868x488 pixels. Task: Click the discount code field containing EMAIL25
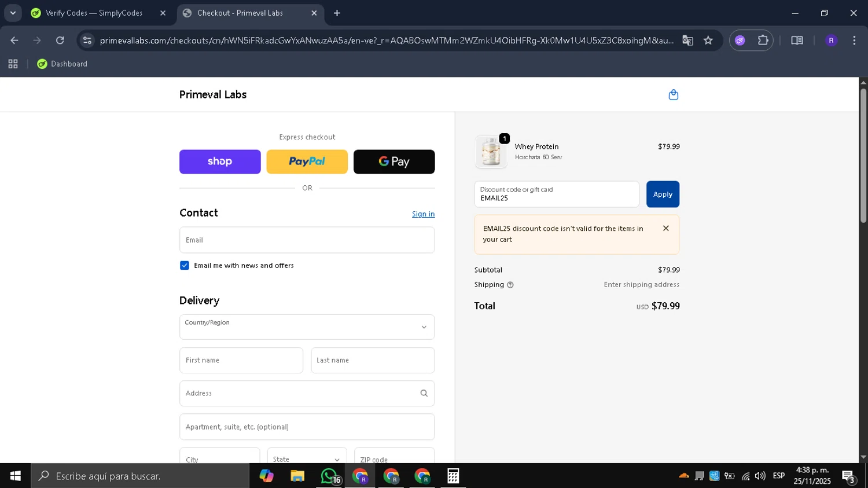[x=557, y=195]
